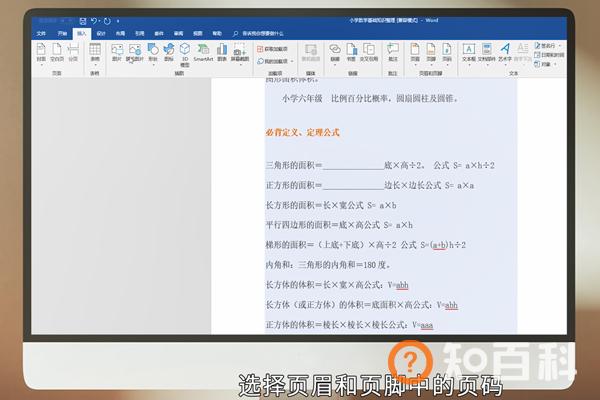The image size is (600, 400).
Task: Switch to the View (视图) tab
Action: [x=198, y=34]
